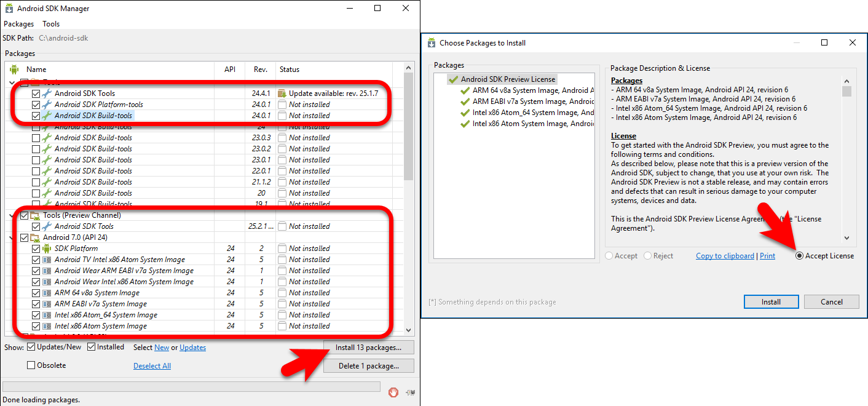Viewport: 868px width, 406px height.
Task: Click package list vertical scrollbar thumb
Action: point(409,127)
